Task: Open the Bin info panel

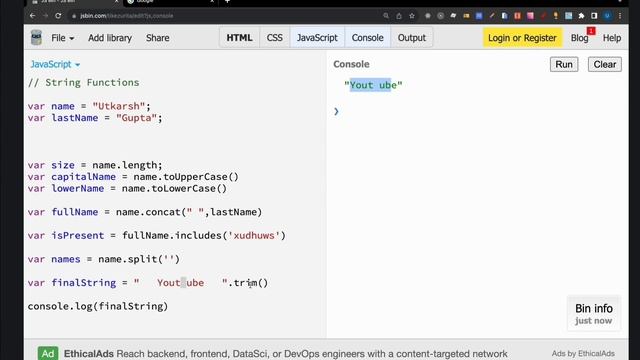Action: (593, 313)
